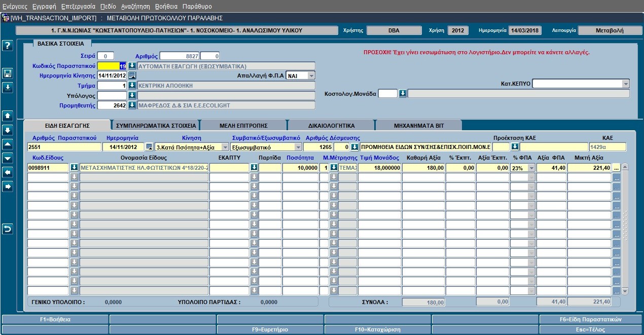Click the Esc=Τέλος button
Screen dimensions: 644x335
[590, 329]
